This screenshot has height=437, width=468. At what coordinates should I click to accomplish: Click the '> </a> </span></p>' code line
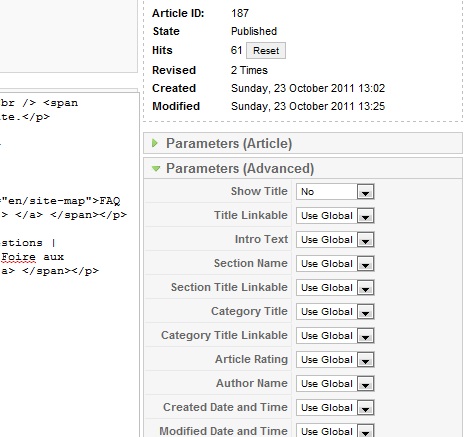[64, 215]
